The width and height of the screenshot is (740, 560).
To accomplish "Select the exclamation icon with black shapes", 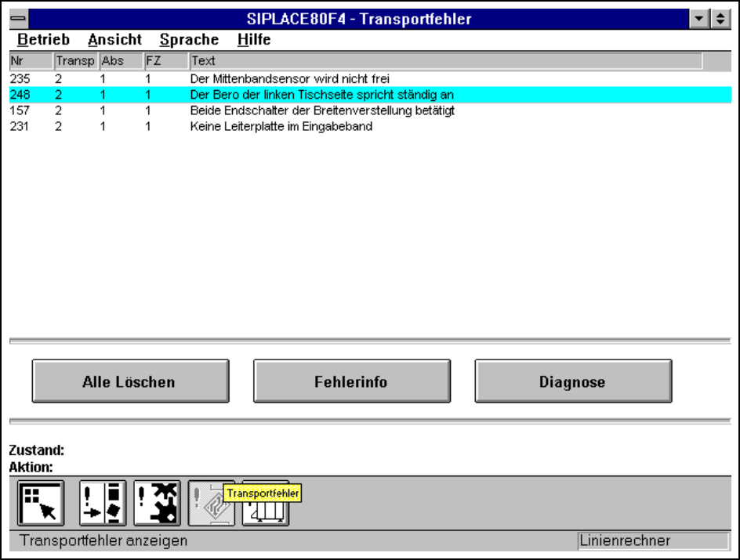I will point(157,504).
